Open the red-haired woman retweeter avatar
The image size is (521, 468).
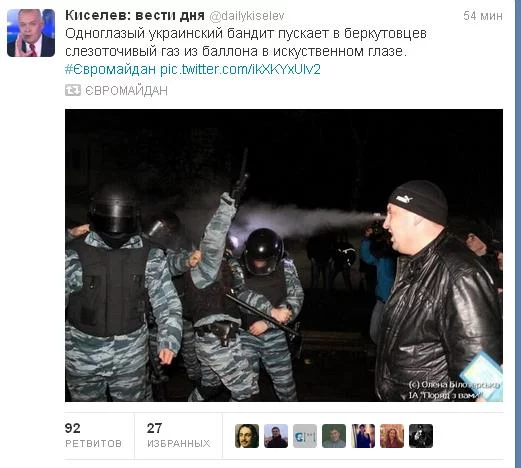pos(392,436)
